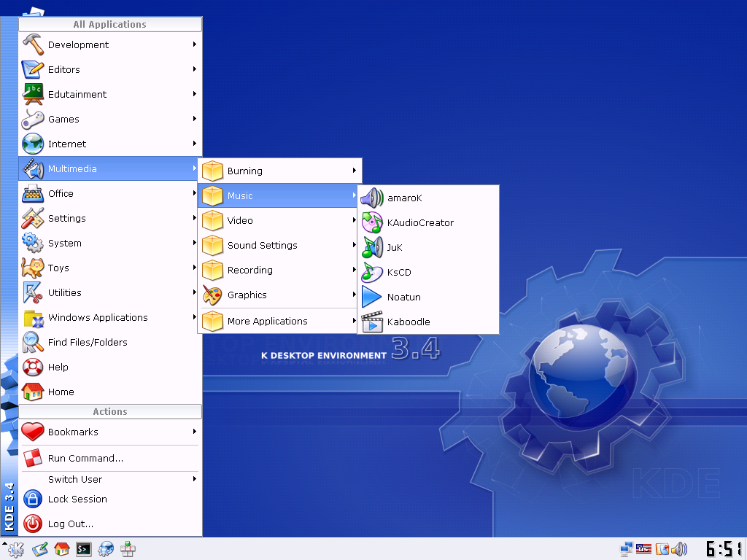Screen dimensions: 747x560
Task: Click the Utilities compass icon
Action: (x=33, y=292)
